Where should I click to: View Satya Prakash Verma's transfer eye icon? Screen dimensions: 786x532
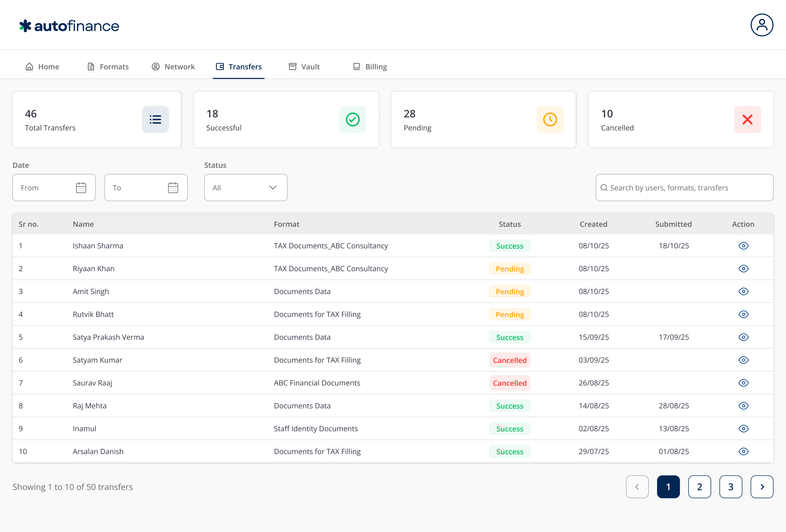click(743, 337)
